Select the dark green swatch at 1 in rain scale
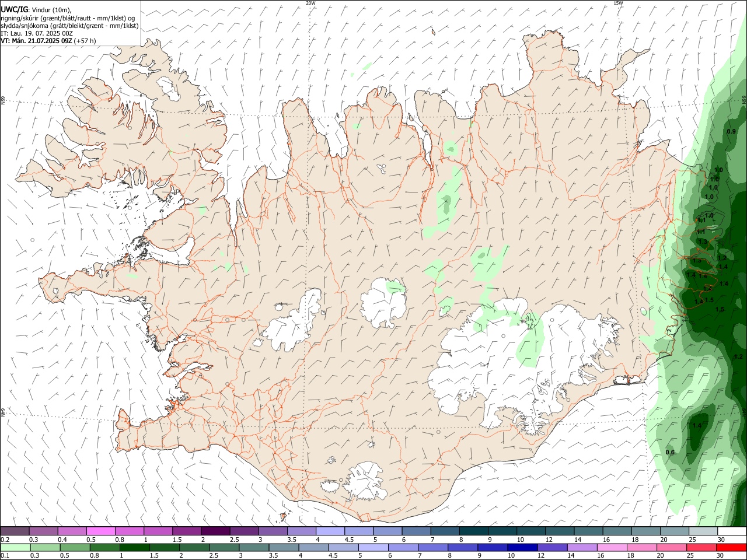 click(134, 547)
